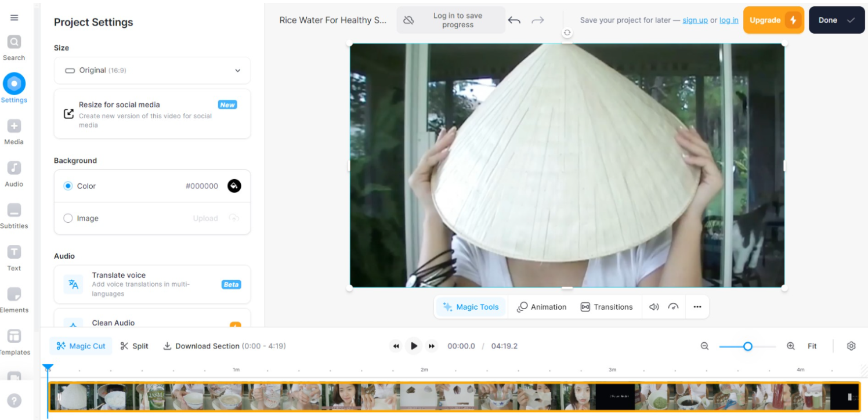Open the Templates sidebar panel
Viewport: 868px width, 420px height.
point(14,342)
